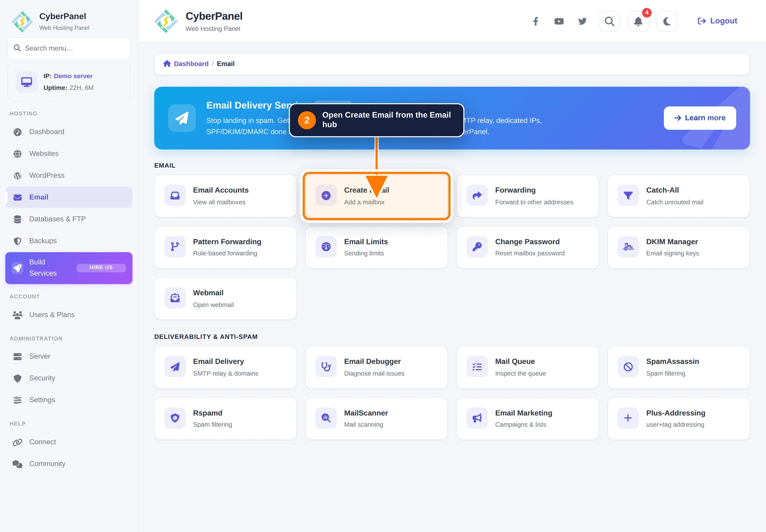Open the header search magnifier button
The width and height of the screenshot is (766, 532).
(x=609, y=21)
